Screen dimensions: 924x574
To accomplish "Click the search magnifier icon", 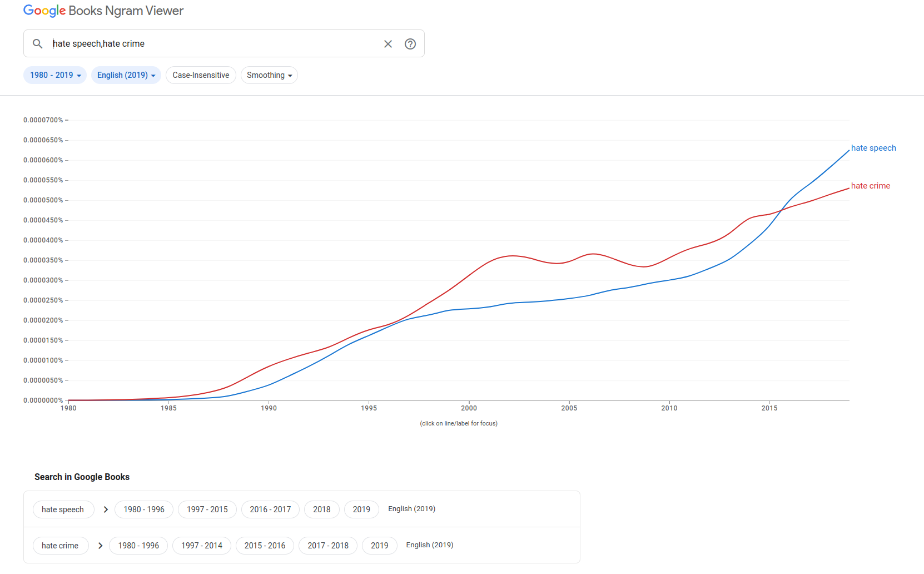I will tap(37, 43).
